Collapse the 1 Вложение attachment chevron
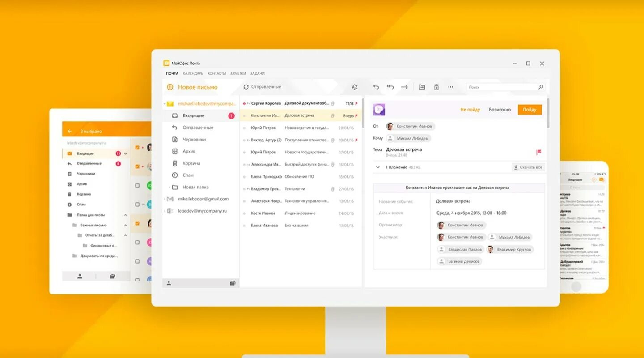Viewport: 644px width, 358px height. coord(377,167)
